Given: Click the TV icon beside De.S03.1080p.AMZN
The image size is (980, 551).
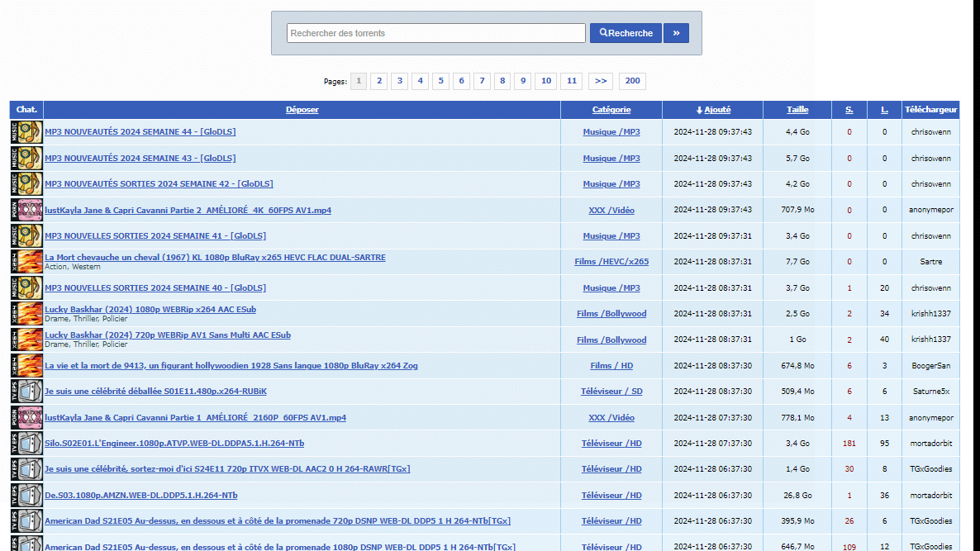Looking at the screenshot, I should (x=26, y=496).
